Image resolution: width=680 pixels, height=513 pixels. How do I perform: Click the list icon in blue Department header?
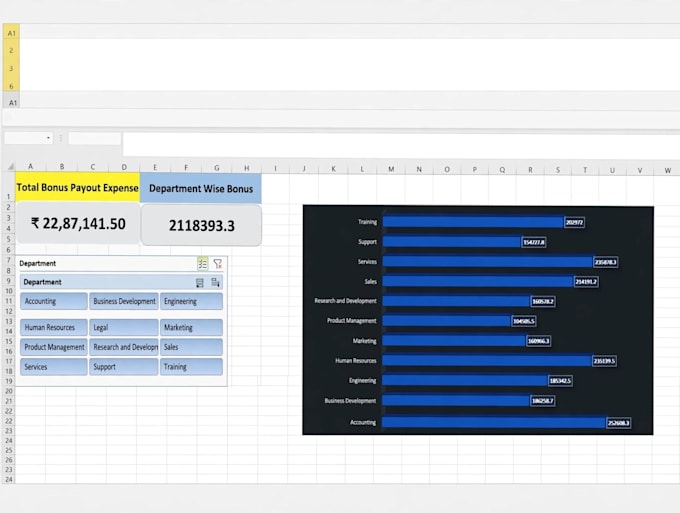point(199,282)
